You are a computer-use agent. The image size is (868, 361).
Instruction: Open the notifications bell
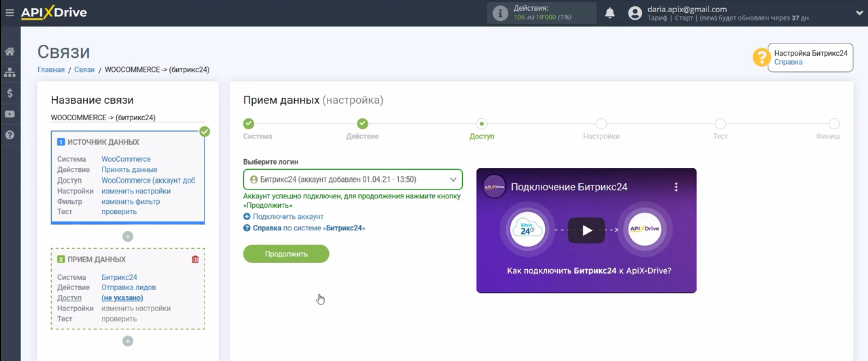click(x=610, y=13)
